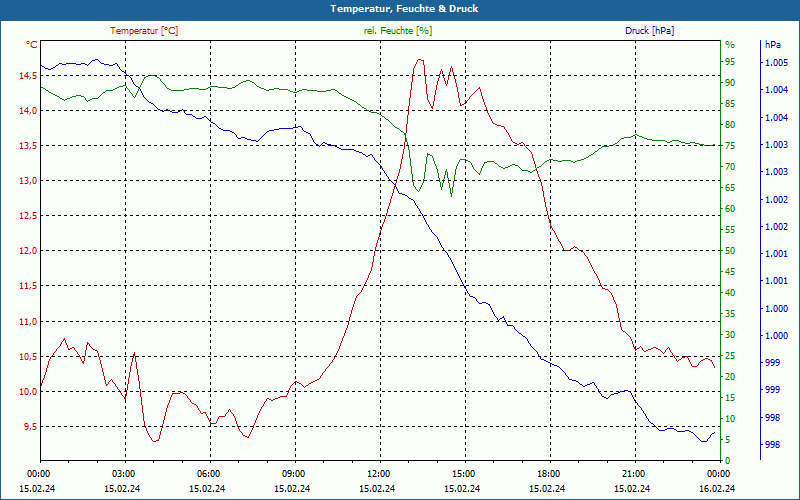The image size is (800, 500).
Task: Select the red 'Temperatur [°C]' legend label
Action: coord(144,31)
